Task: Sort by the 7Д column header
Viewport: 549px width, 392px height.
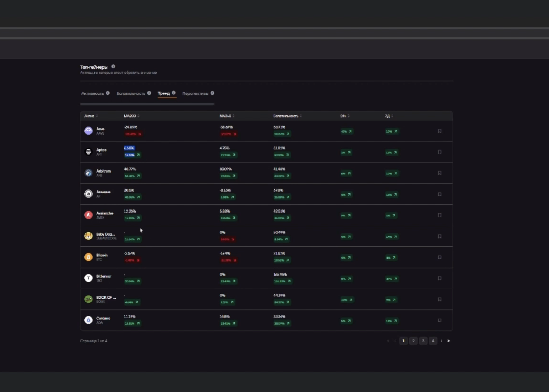Action: (388, 116)
